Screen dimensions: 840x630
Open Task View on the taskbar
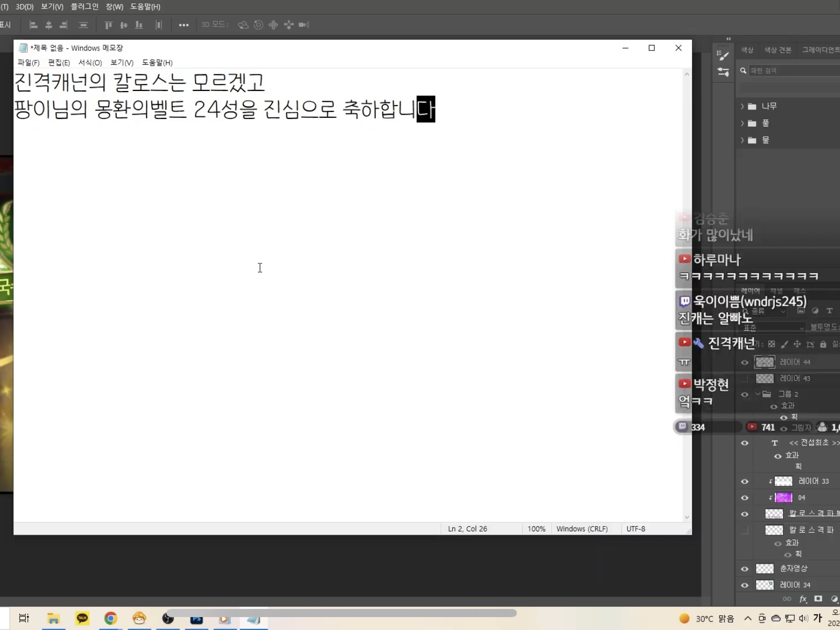pos(24,618)
